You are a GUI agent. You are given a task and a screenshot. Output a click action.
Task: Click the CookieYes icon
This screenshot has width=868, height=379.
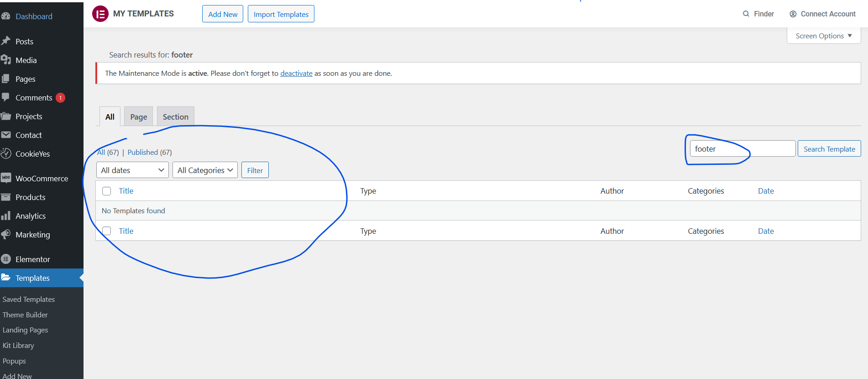[x=5, y=153]
